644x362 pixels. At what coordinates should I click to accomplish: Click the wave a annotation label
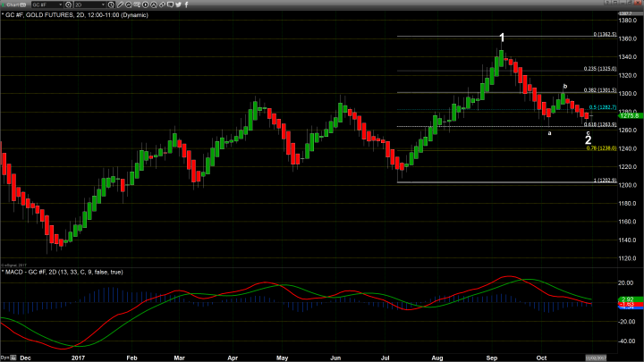[x=549, y=133]
